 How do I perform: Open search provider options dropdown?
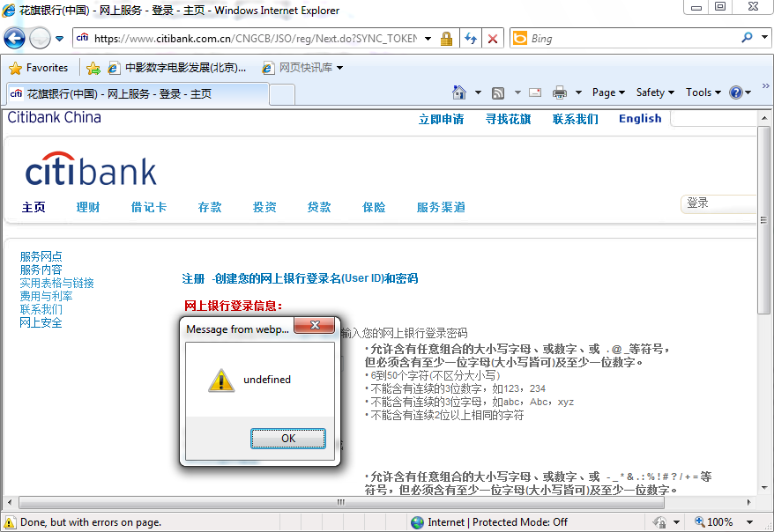(x=764, y=38)
